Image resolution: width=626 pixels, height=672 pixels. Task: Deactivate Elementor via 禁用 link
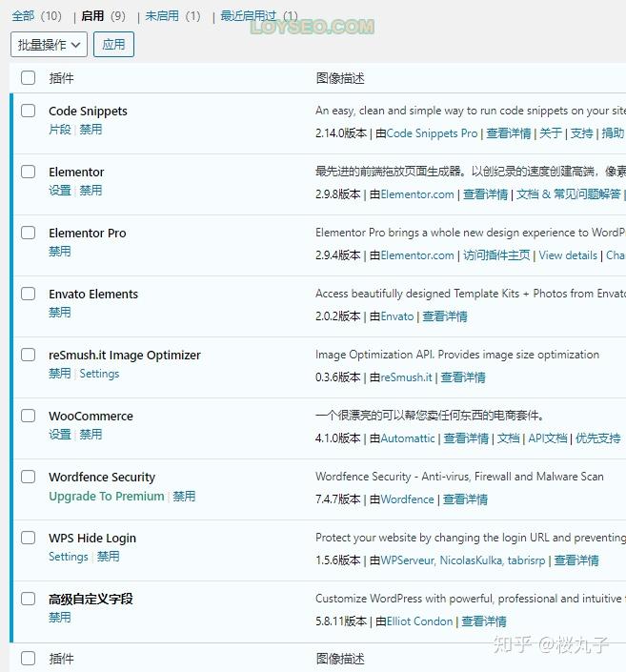(x=91, y=191)
